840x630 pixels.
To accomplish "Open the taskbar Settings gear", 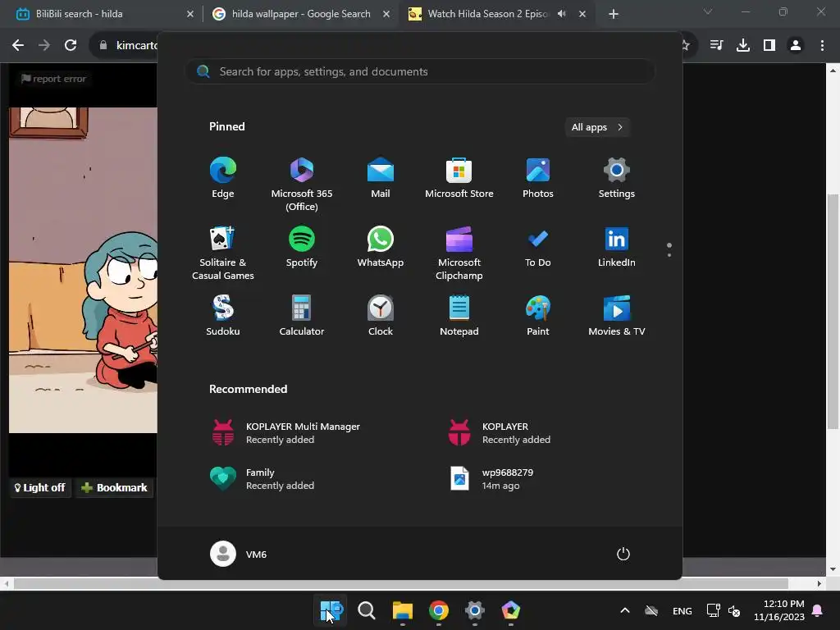I will 475,610.
